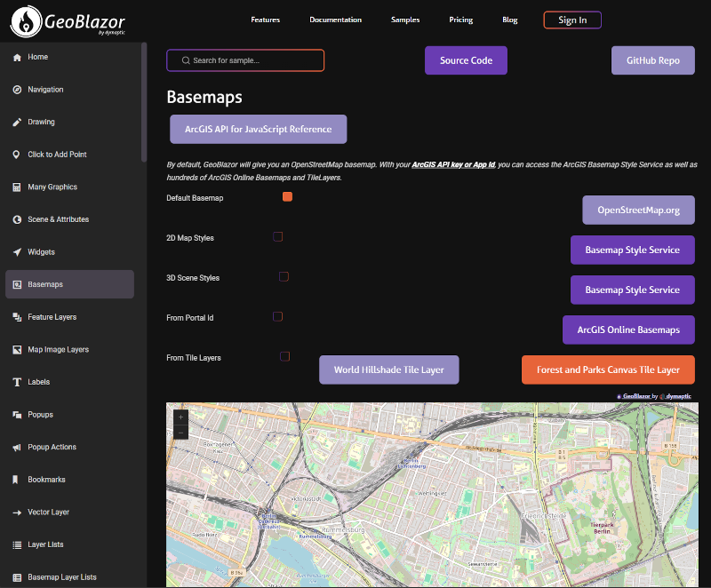
Task: Uncheck the Default Basemap checkbox
Action: point(287,197)
